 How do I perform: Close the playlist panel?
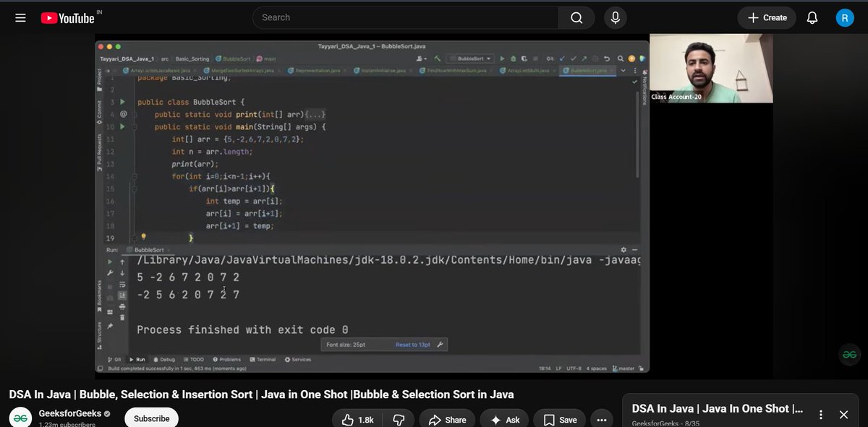843,415
